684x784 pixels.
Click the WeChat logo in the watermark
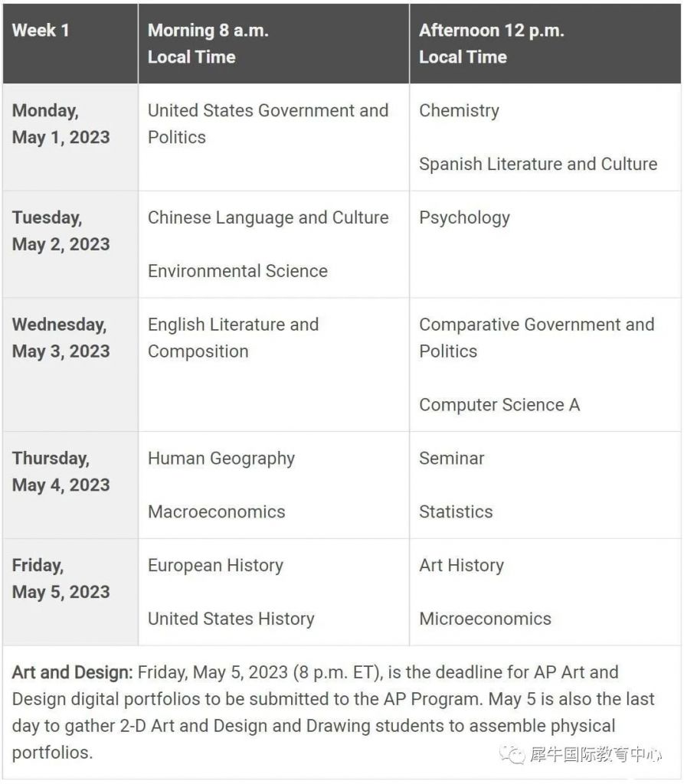512,755
